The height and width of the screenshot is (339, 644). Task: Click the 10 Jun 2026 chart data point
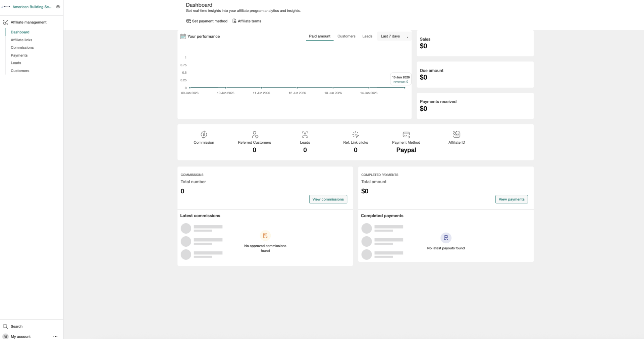point(226,88)
